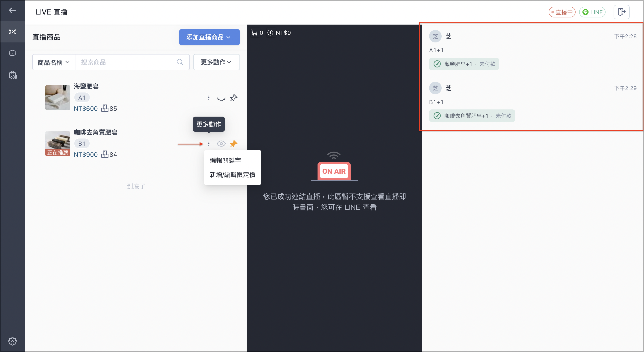The image size is (644, 352).
Task: Click the stock icon beside 84
Action: click(105, 154)
